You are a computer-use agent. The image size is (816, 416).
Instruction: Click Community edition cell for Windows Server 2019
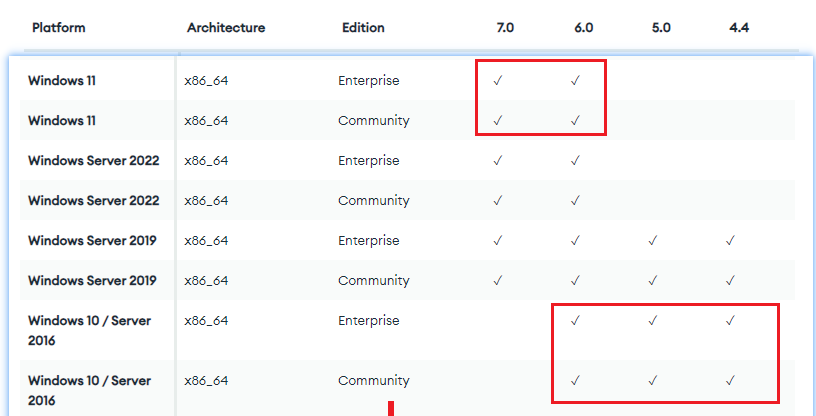click(x=374, y=281)
